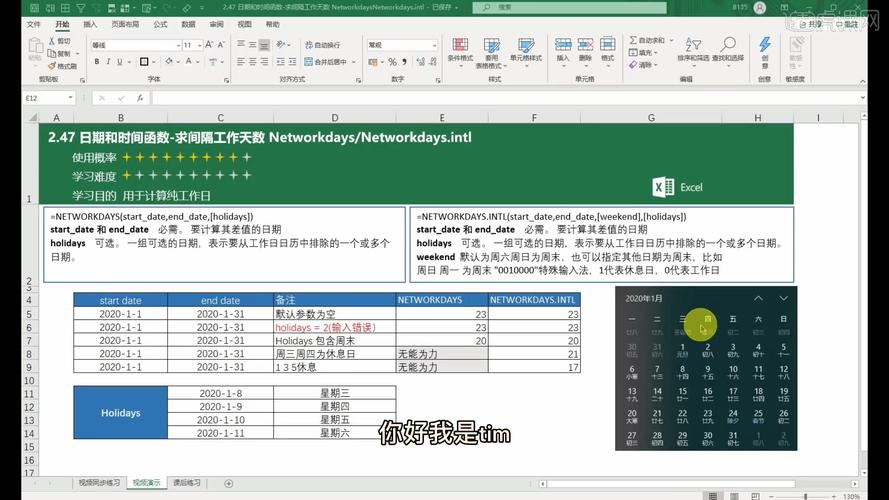Go to next month in calendar
This screenshot has height=500, width=889.
click(x=783, y=298)
